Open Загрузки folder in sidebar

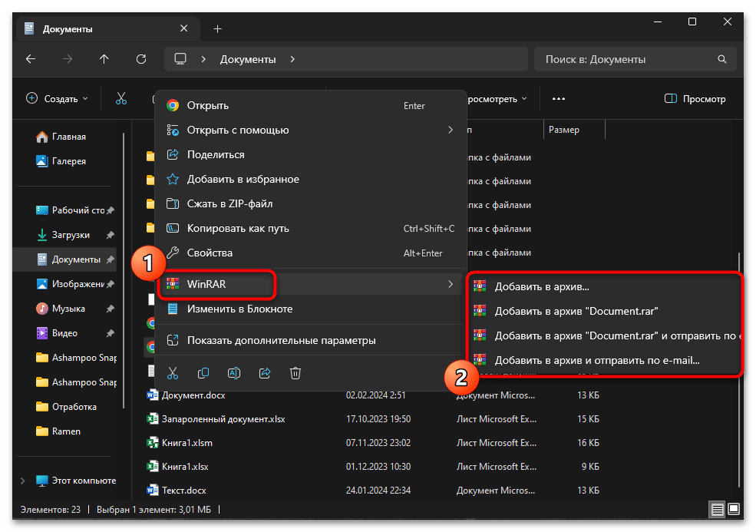pyautogui.click(x=71, y=235)
